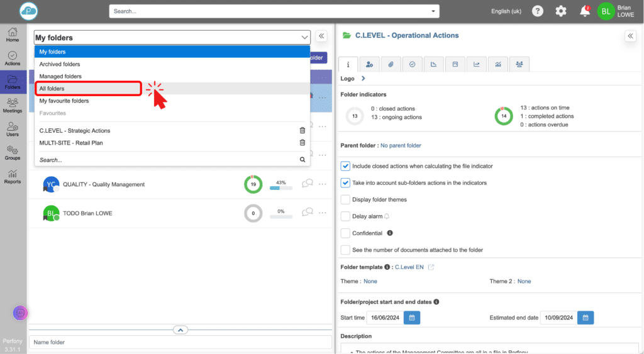Click the help question mark icon
This screenshot has width=644, height=354.
click(538, 11)
